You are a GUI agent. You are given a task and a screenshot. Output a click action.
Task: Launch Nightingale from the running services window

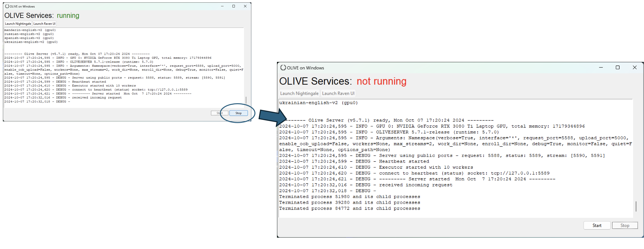[18, 24]
